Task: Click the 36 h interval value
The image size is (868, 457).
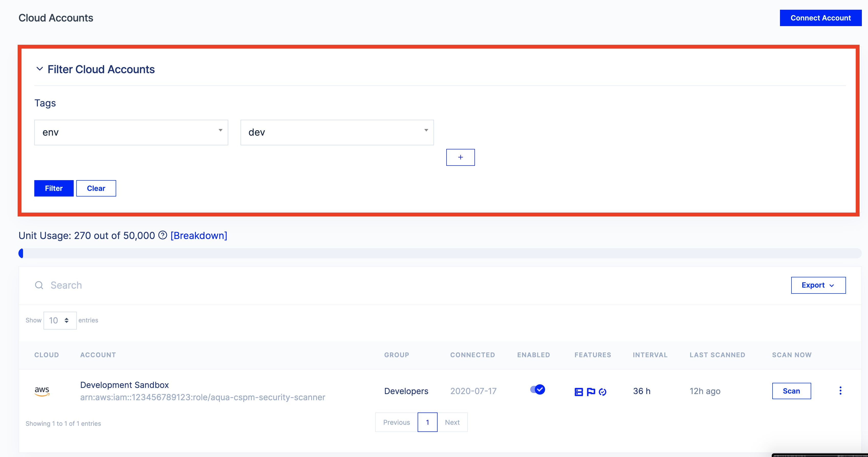Action: coord(642,391)
